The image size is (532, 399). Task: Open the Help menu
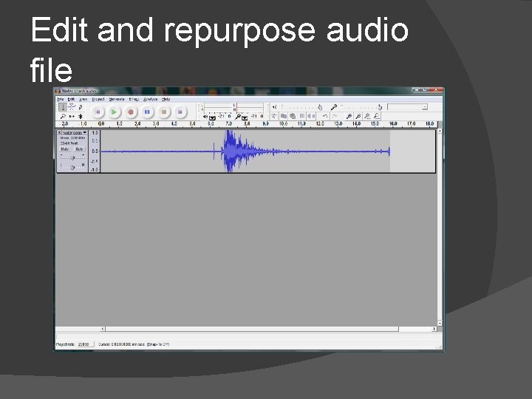(x=166, y=99)
